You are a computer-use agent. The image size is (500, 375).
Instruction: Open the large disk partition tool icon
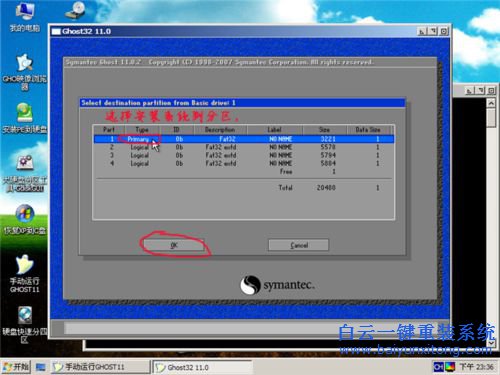(25, 173)
